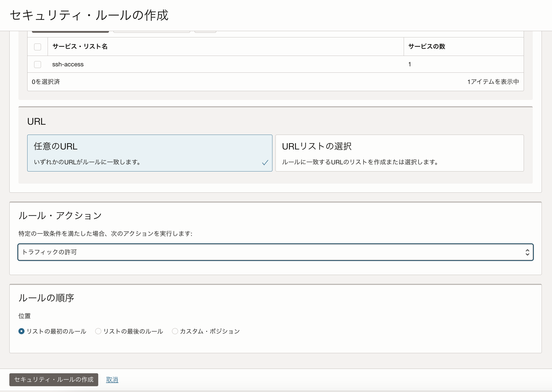Check the checkbox for ssh-access service list
The height and width of the screenshot is (392, 552).
tap(38, 64)
